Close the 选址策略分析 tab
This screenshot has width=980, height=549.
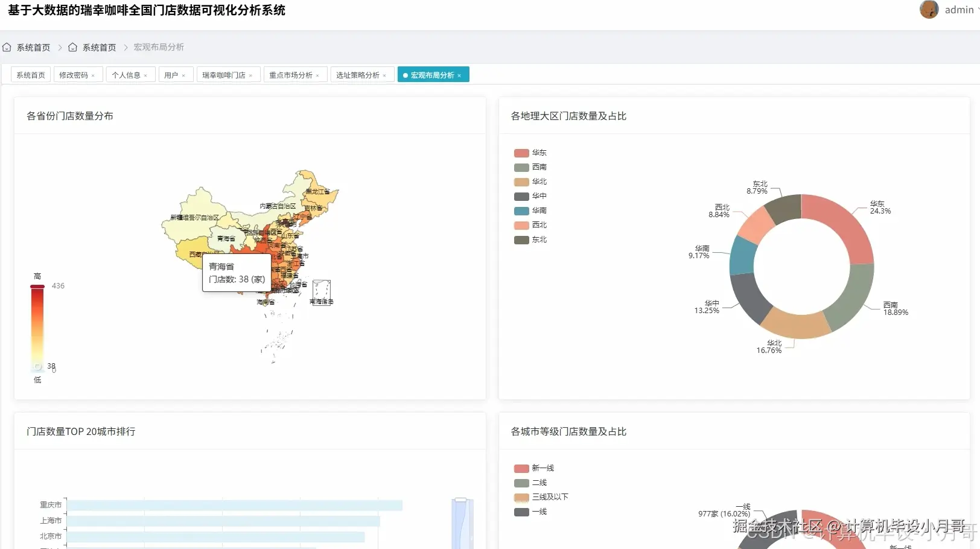coord(385,75)
